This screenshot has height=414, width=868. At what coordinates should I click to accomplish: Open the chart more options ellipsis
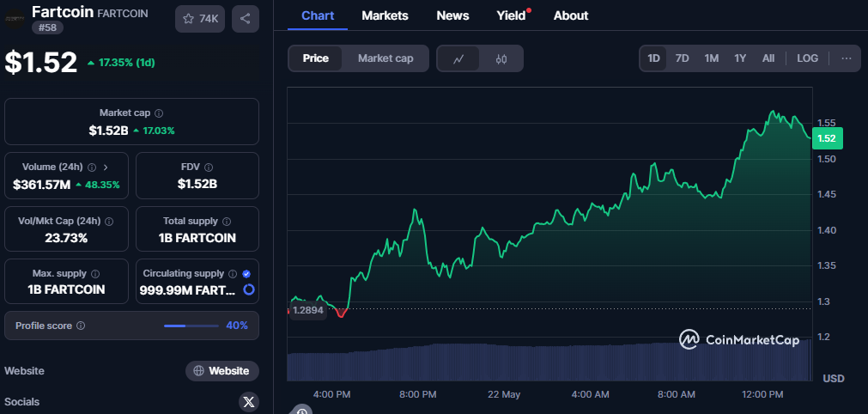coord(847,58)
